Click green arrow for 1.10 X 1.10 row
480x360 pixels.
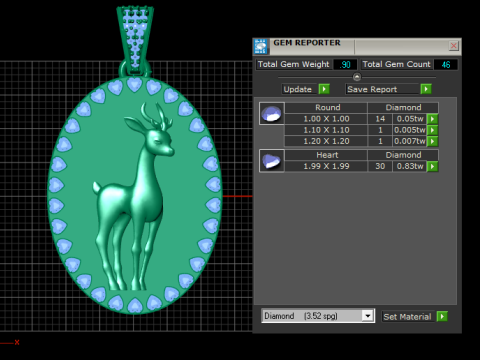432,130
